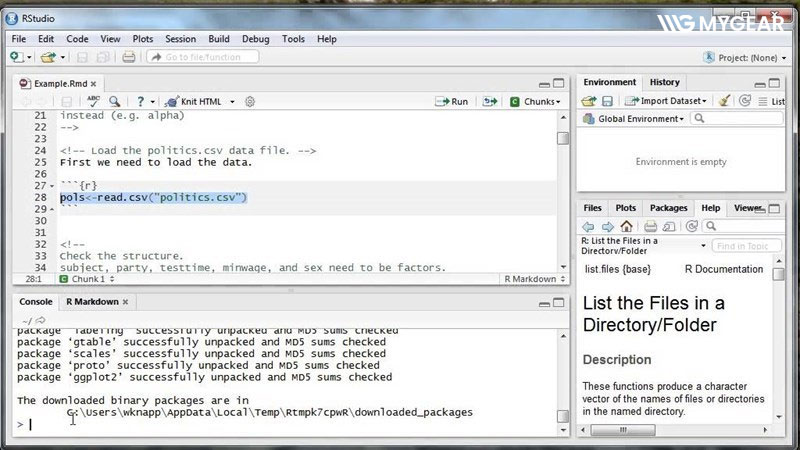This screenshot has height=450, width=800.
Task: Click the Re-run previous code icon
Action: pos(490,102)
